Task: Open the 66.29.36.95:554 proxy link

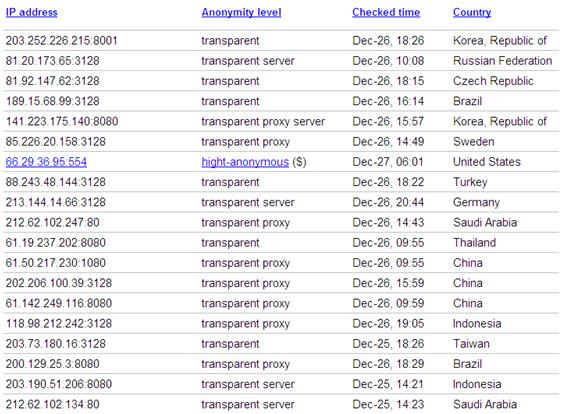Action: (46, 162)
